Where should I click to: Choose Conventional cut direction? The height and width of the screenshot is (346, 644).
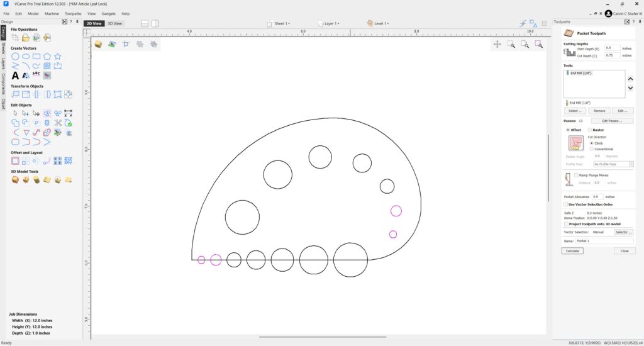pos(591,149)
